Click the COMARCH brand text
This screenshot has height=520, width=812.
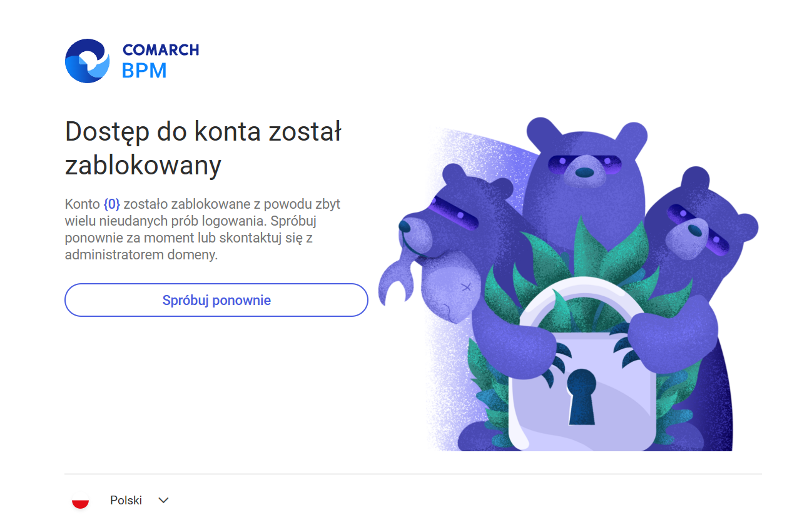(161, 50)
